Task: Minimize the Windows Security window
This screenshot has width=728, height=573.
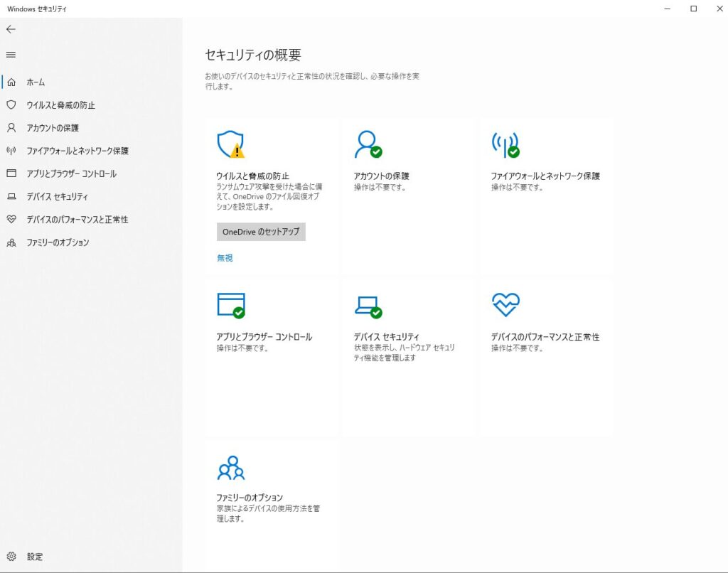Action: [667, 9]
